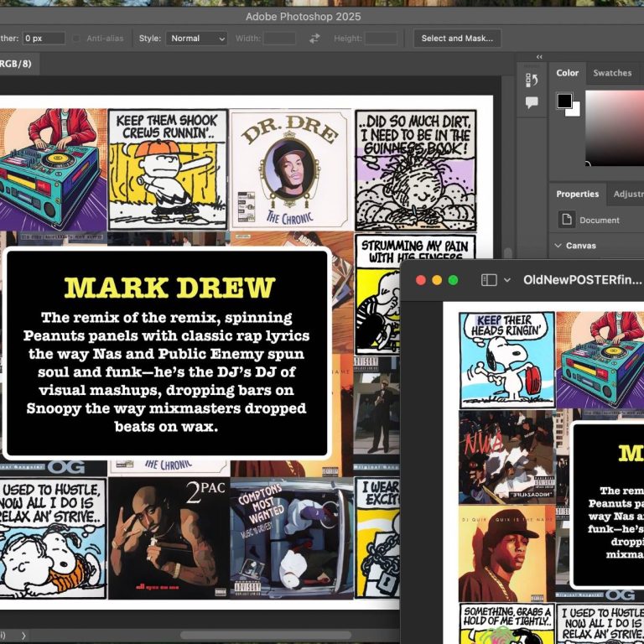This screenshot has width=644, height=644.
Task: Toggle the Anti-alias checkbox
Action: (x=76, y=39)
